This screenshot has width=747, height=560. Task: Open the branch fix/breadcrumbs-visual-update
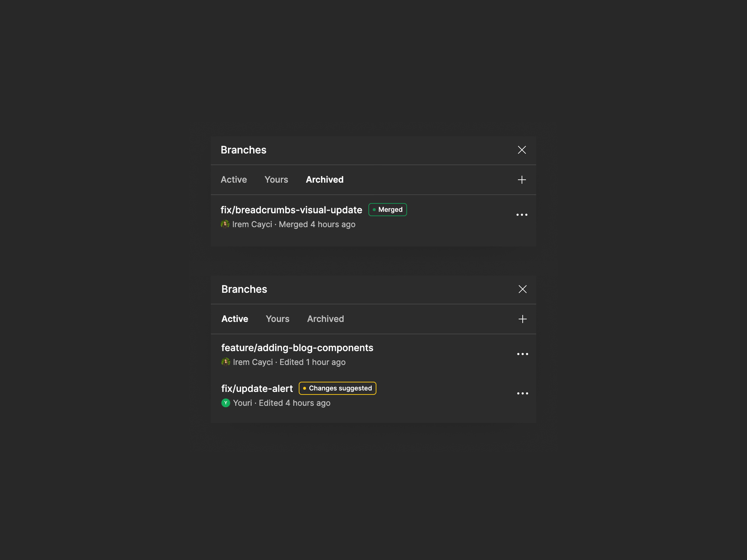point(291,210)
